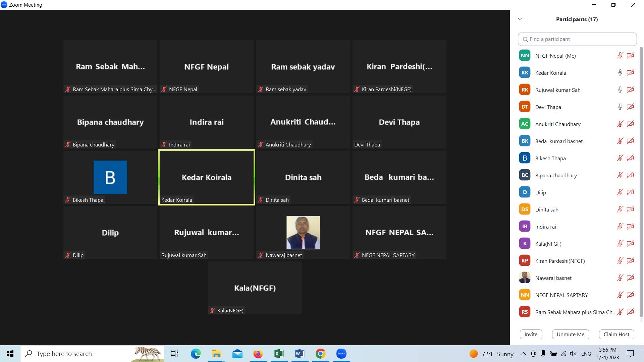Click muted mic icon on Dinita sah's tile
Screen dimensions: 644x362
(x=261, y=200)
